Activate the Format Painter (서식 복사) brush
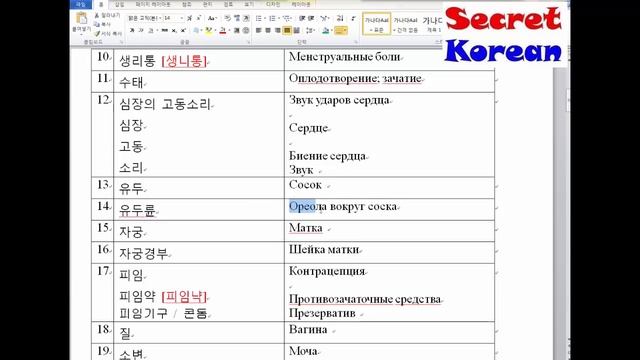Screen dimensions: 640x360 pyautogui.click(x=108, y=33)
